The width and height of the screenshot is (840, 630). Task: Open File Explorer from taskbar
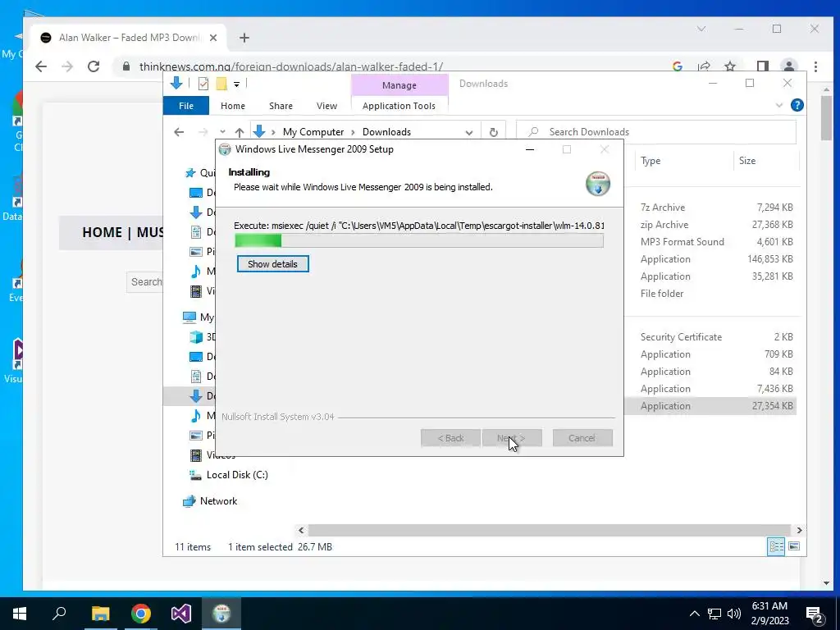tap(100, 614)
